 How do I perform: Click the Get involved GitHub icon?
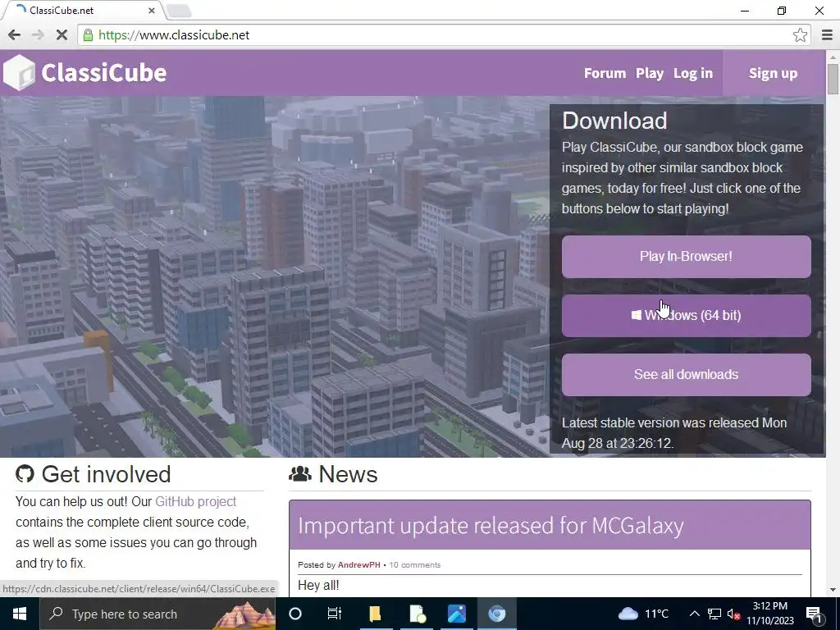click(25, 473)
